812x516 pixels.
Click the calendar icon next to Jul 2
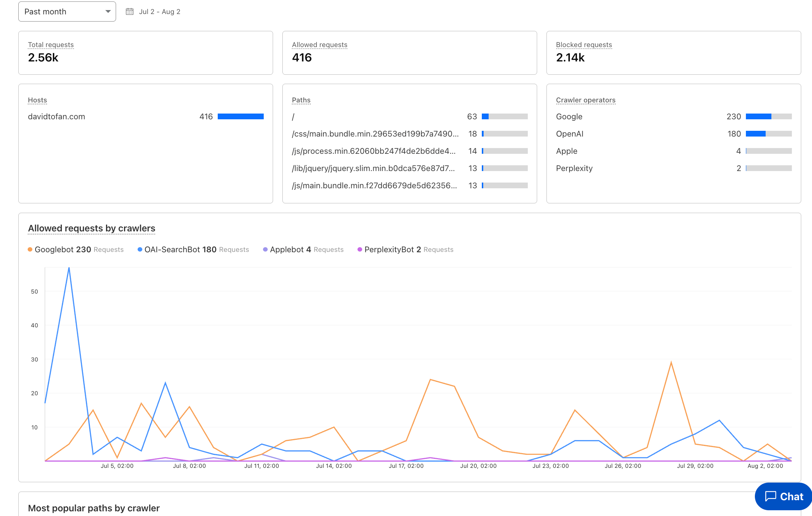tap(130, 11)
